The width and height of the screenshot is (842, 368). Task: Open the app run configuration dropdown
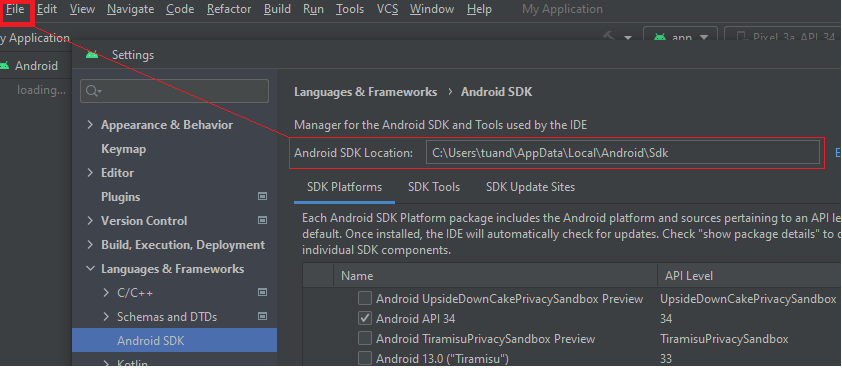coord(680,37)
